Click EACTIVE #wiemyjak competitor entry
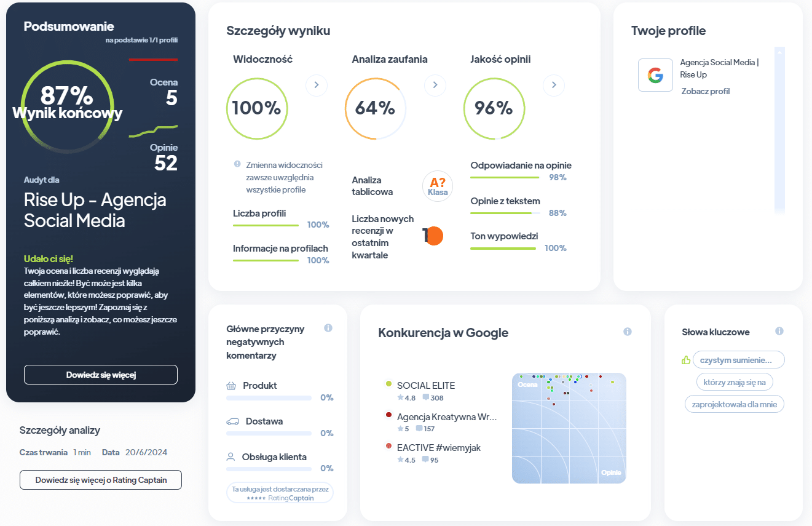 (439, 447)
